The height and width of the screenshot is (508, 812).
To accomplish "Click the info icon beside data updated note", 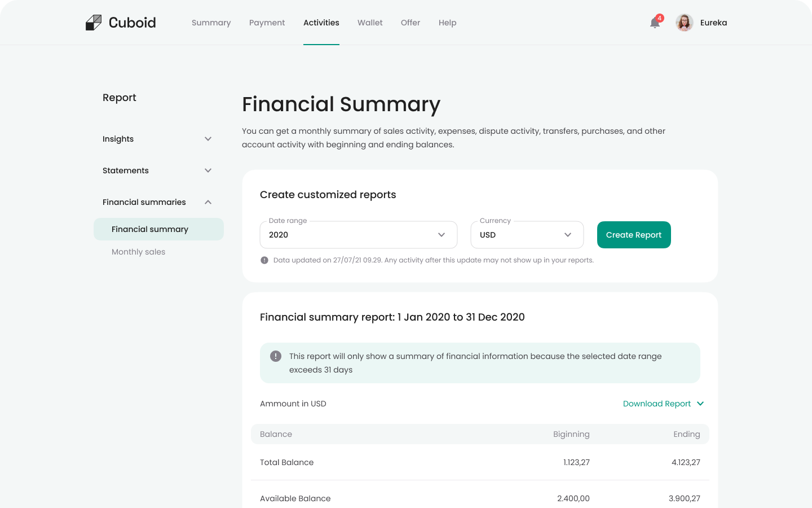I will (264, 260).
